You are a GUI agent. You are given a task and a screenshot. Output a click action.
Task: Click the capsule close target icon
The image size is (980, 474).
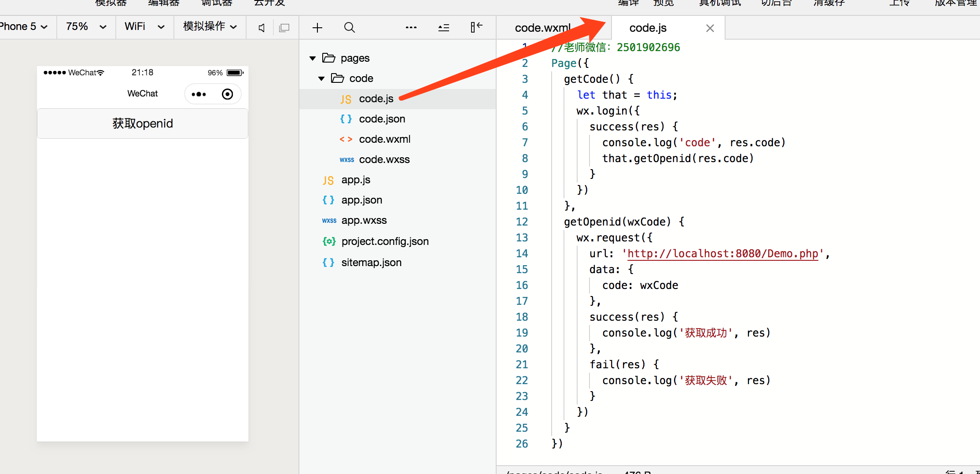pyautogui.click(x=227, y=94)
